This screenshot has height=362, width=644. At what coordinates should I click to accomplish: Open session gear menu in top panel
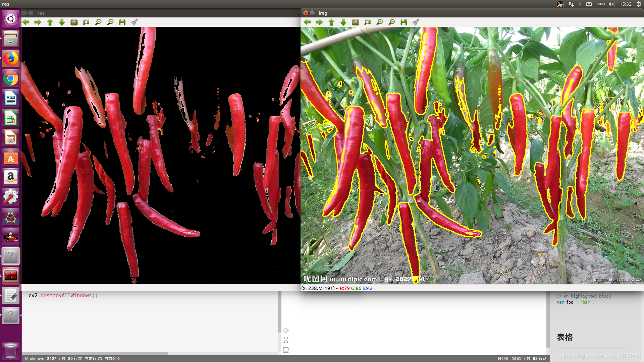coord(639,4)
